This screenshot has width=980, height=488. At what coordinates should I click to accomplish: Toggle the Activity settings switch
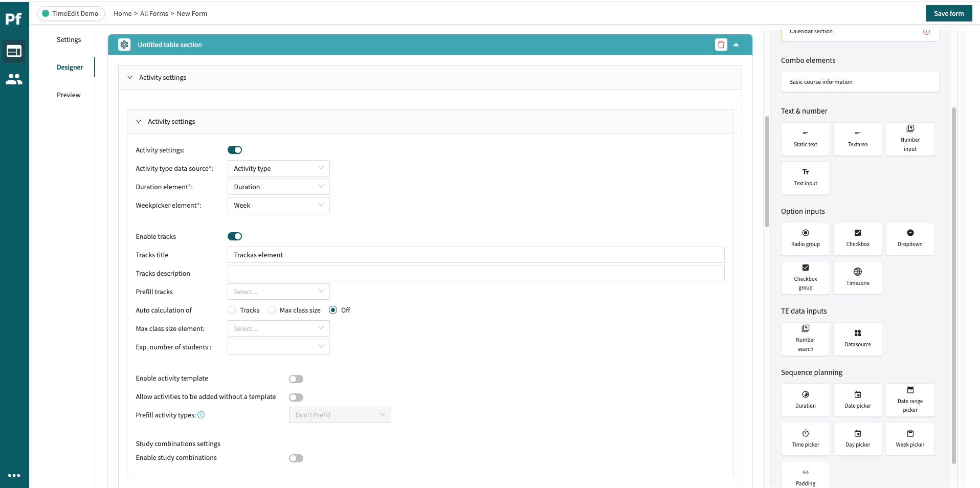(x=235, y=150)
